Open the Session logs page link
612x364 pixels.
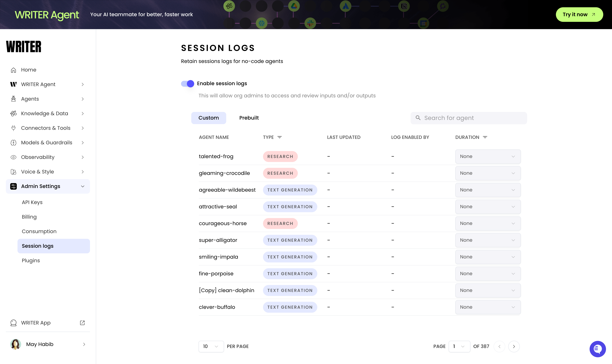click(x=38, y=246)
